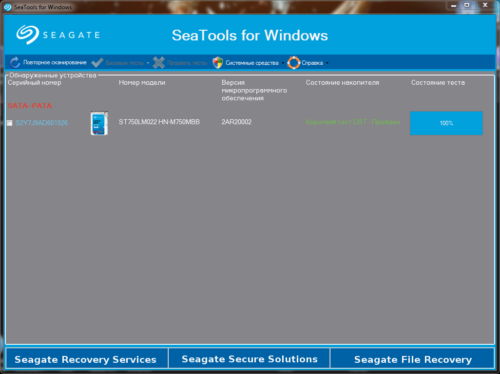Click serial number link S2Y7J9AD601826
Viewport: 500px width, 374px height.
point(42,123)
